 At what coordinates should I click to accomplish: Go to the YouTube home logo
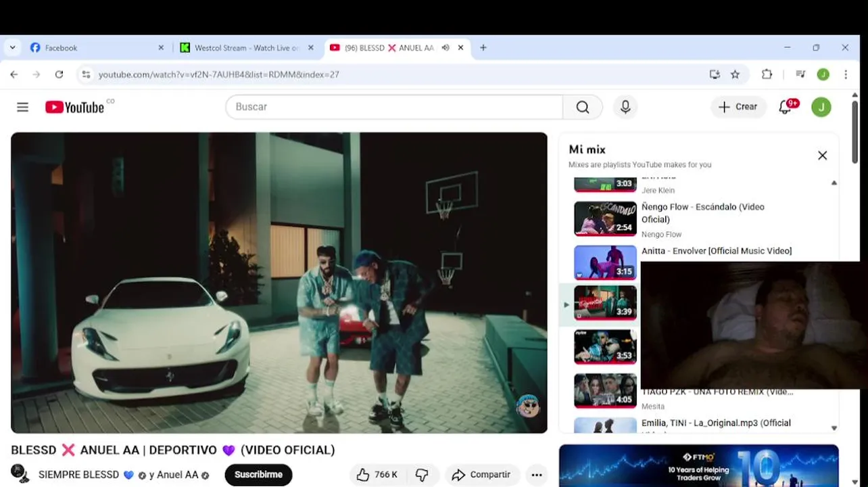point(75,107)
